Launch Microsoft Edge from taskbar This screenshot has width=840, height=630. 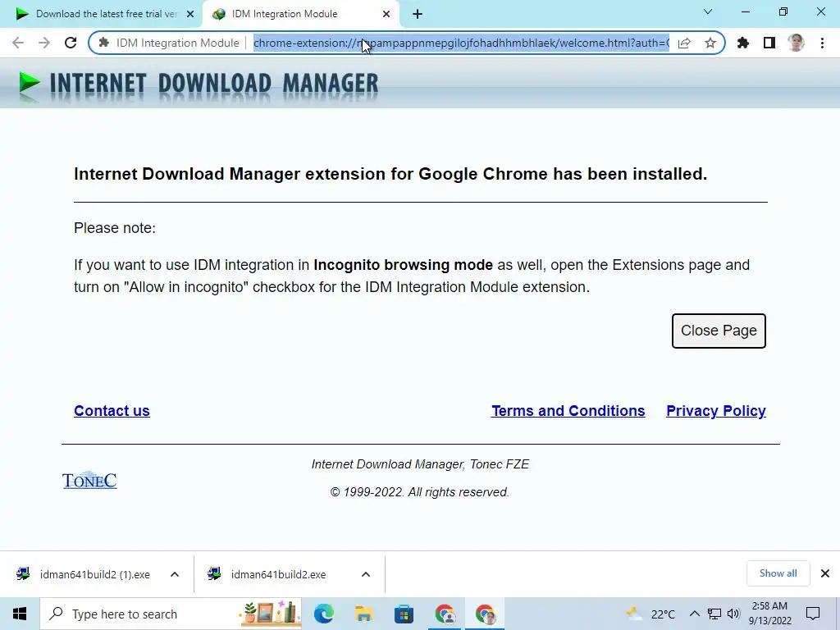(x=324, y=614)
